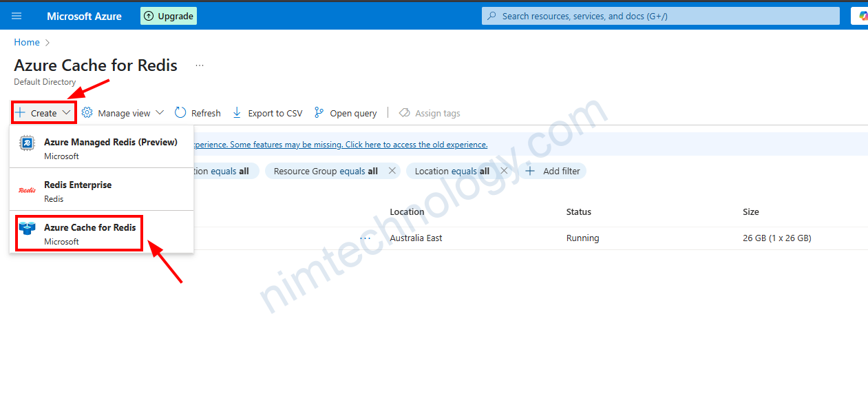Click the Export to CSV download icon
Screen dimensions: 868x414
coord(237,113)
